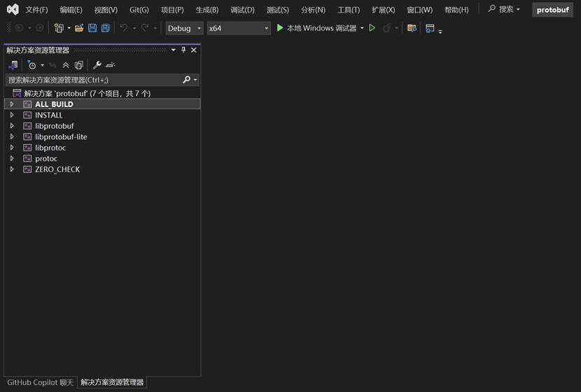Select the ZERO_CHECK project row
Image resolution: width=581 pixels, height=392 pixels.
click(103, 169)
